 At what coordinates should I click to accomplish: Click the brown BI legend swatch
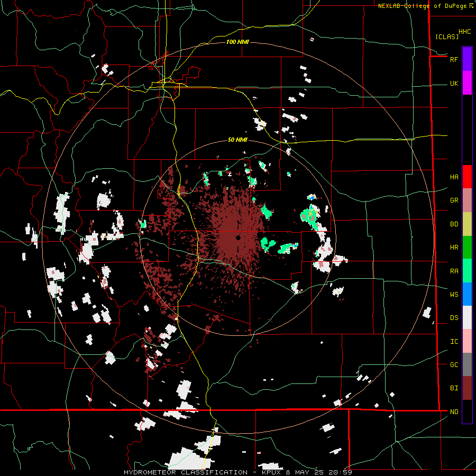coord(467,388)
